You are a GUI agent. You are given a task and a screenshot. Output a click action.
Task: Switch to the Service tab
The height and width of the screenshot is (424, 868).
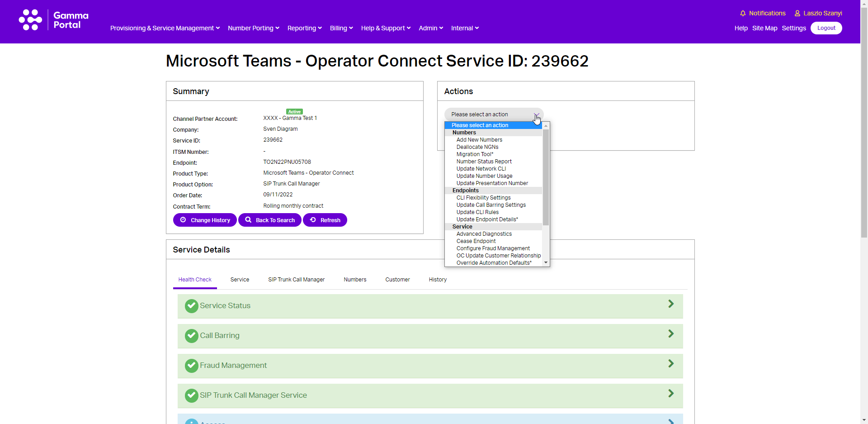click(240, 280)
